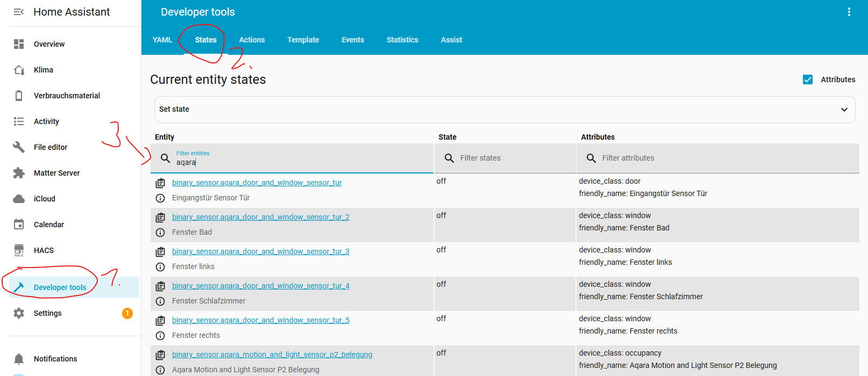Open Matter Server via its puzzle icon

click(x=19, y=173)
